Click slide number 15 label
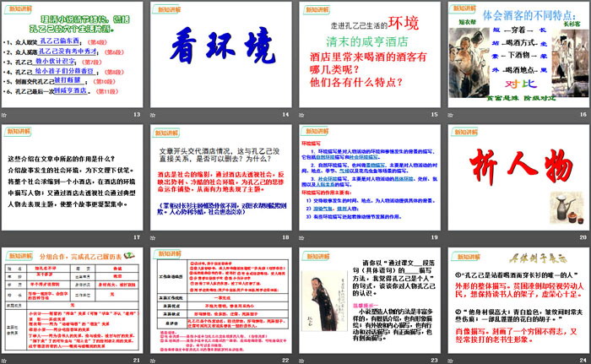The width and height of the screenshot is (591, 364). [434, 114]
